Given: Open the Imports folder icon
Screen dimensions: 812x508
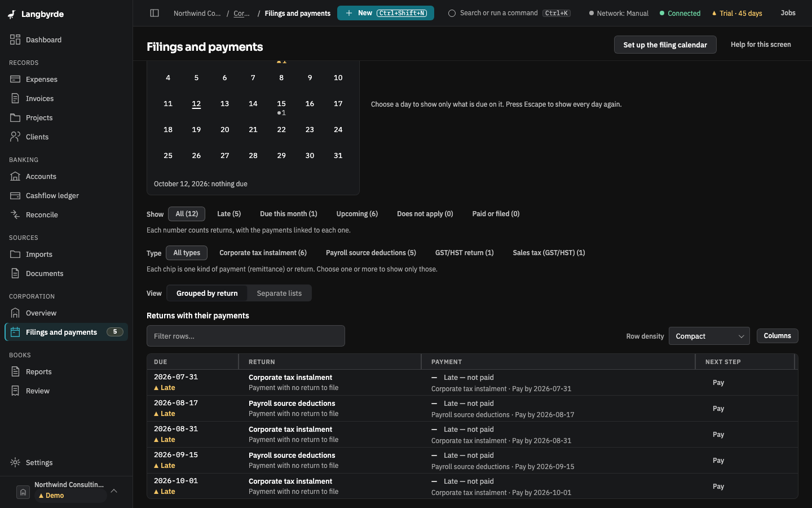Looking at the screenshot, I should coord(15,254).
